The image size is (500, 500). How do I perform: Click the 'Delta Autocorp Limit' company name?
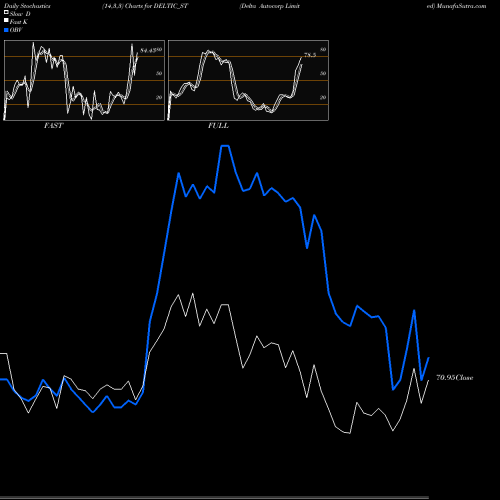coord(269,6)
